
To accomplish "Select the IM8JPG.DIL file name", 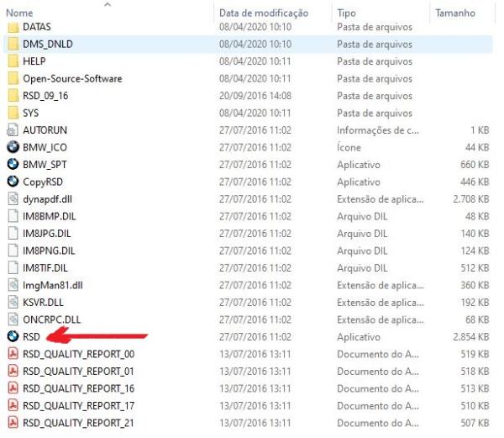I will coord(46,234).
